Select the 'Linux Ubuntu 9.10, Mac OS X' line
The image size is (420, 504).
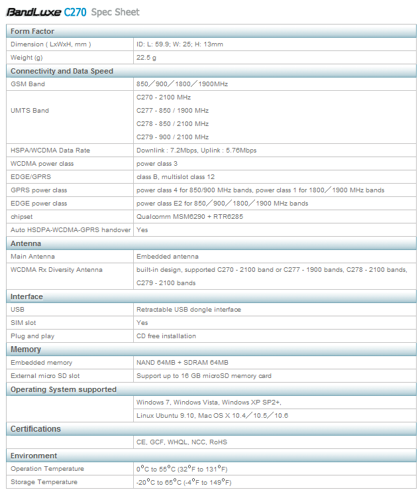212,416
